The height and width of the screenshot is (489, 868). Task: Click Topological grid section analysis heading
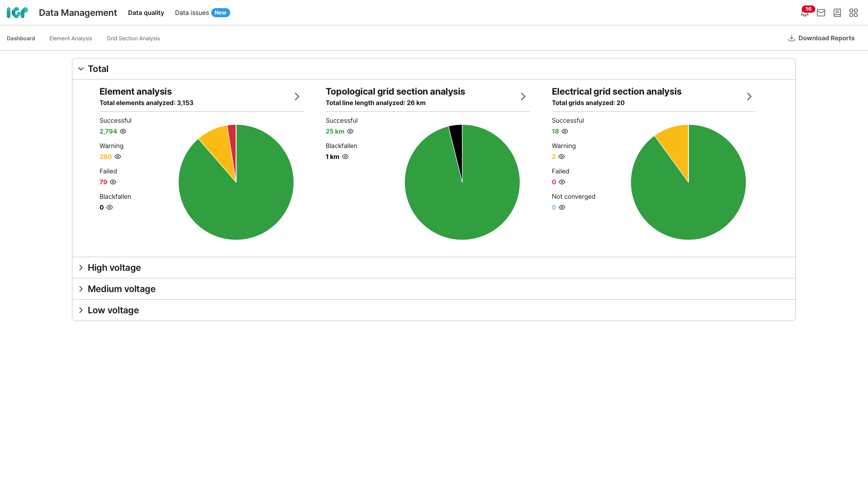pyautogui.click(x=395, y=91)
